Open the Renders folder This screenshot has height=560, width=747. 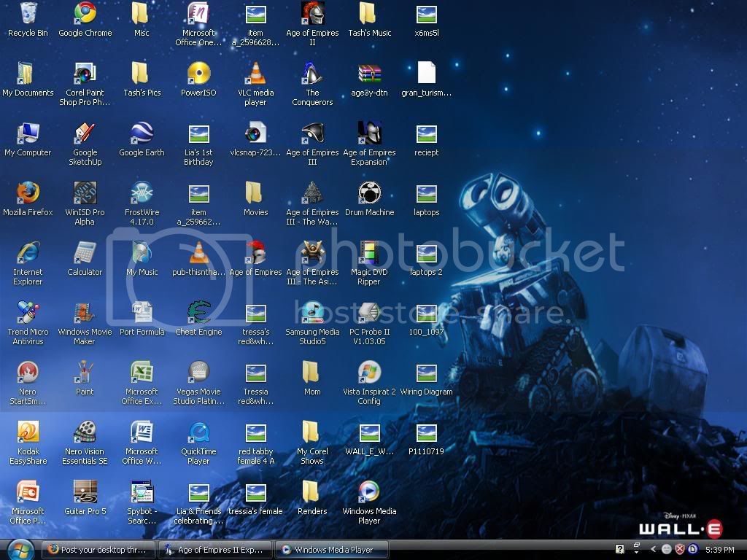[x=311, y=492]
